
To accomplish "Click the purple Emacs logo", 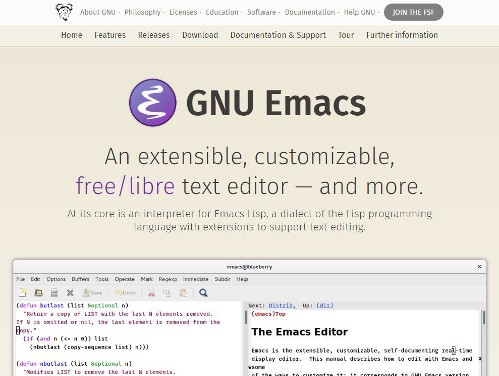I will (x=153, y=103).
